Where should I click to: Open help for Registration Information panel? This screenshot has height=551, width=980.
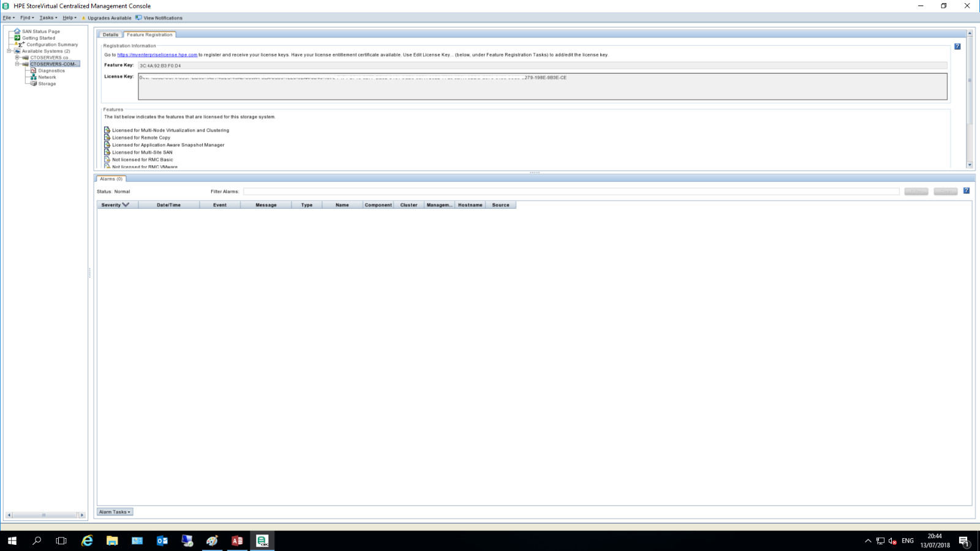pos(957,47)
